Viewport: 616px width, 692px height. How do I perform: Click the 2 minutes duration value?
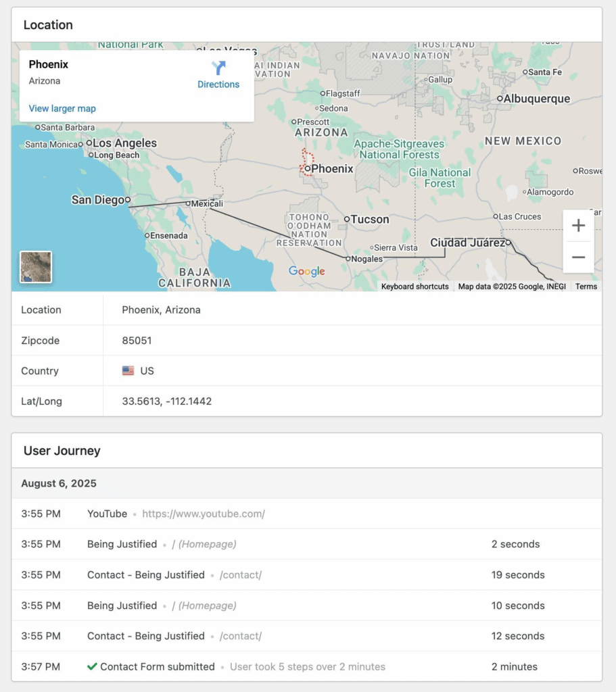pos(515,666)
